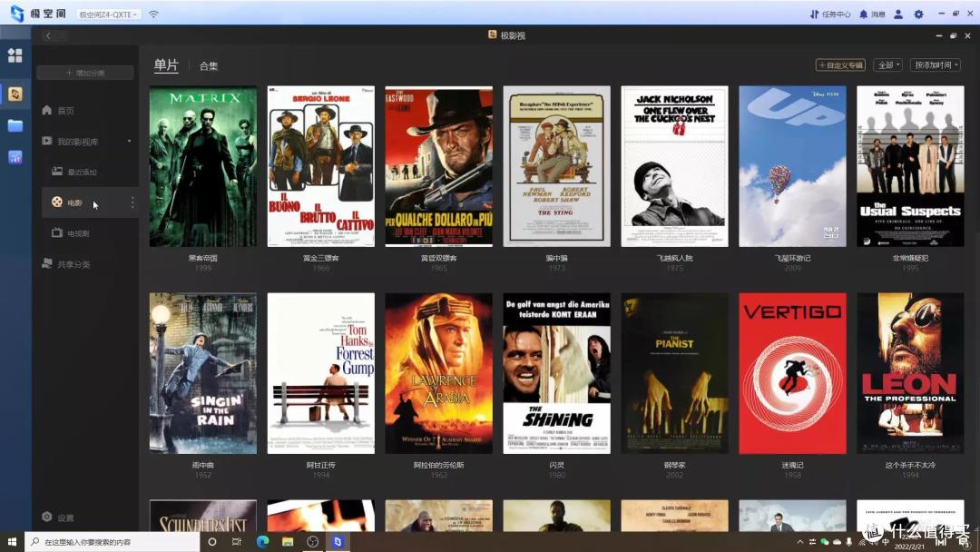The width and height of the screenshot is (980, 552).
Task: Click the 增加分类 button
Action: coord(85,73)
